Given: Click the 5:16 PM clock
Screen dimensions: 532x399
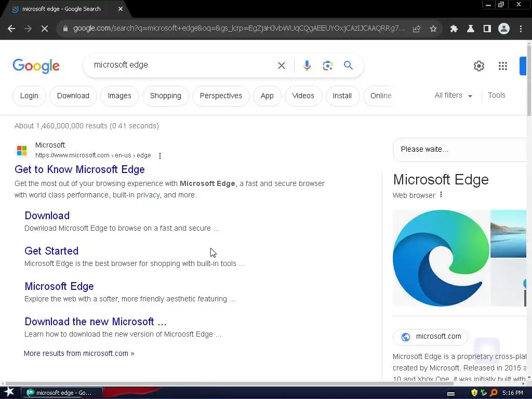Looking at the screenshot, I should tap(512, 393).
